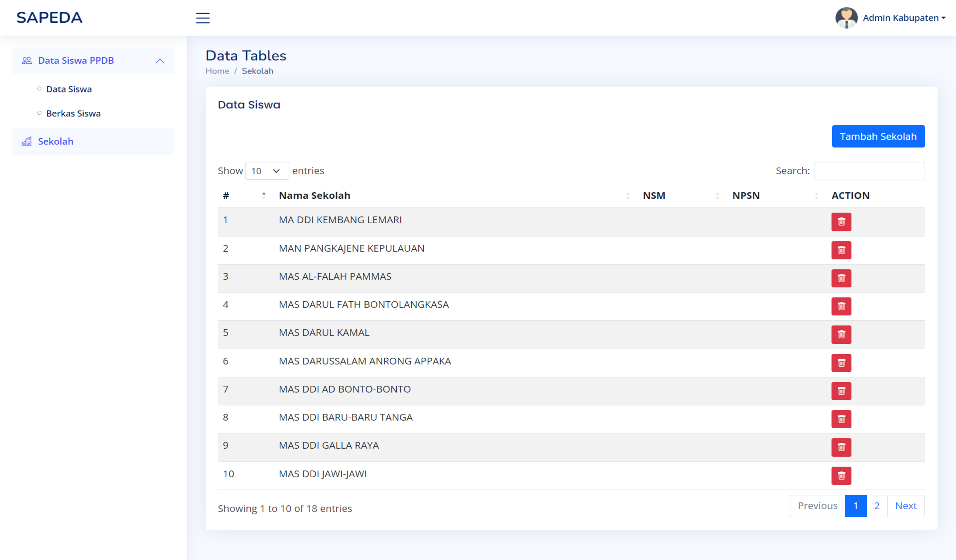Image resolution: width=956 pixels, height=560 pixels.
Task: Open the Sekolah sidebar menu item
Action: click(55, 142)
